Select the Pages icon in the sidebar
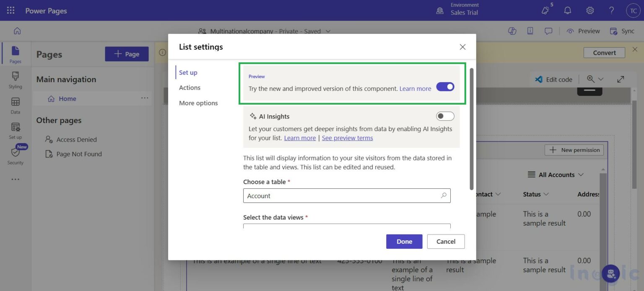 pyautogui.click(x=15, y=54)
